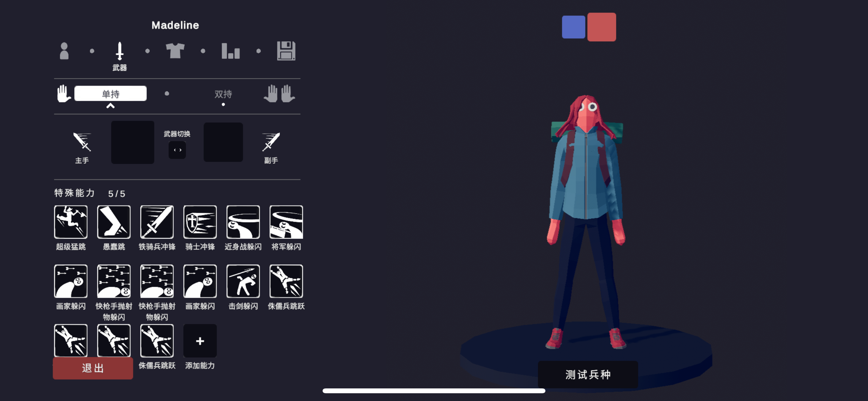The height and width of the screenshot is (401, 868).
Task: Tap the 侏儒兵跳跃 icon beside 添加能力
Action: (x=157, y=341)
